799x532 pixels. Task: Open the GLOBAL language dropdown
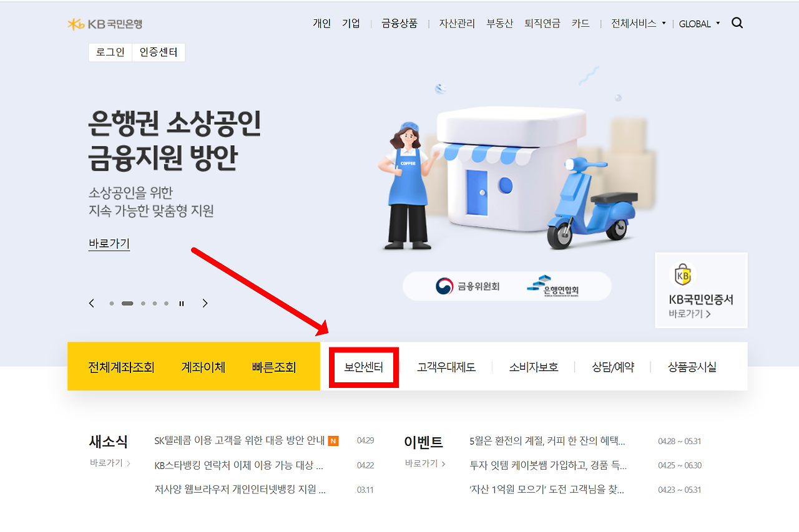pos(699,24)
